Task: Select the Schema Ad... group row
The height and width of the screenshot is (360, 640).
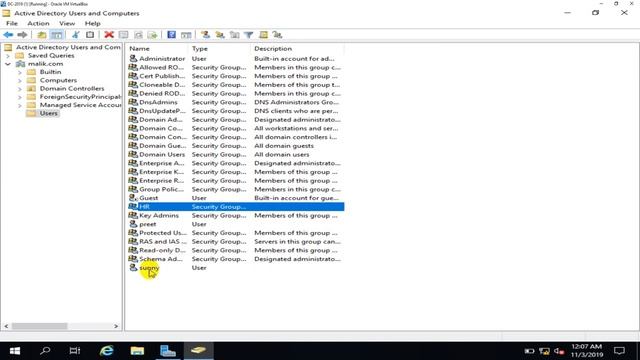Action: tap(236, 259)
